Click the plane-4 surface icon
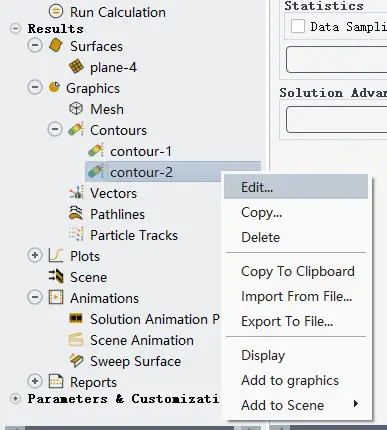This screenshot has width=387, height=430. tap(76, 67)
